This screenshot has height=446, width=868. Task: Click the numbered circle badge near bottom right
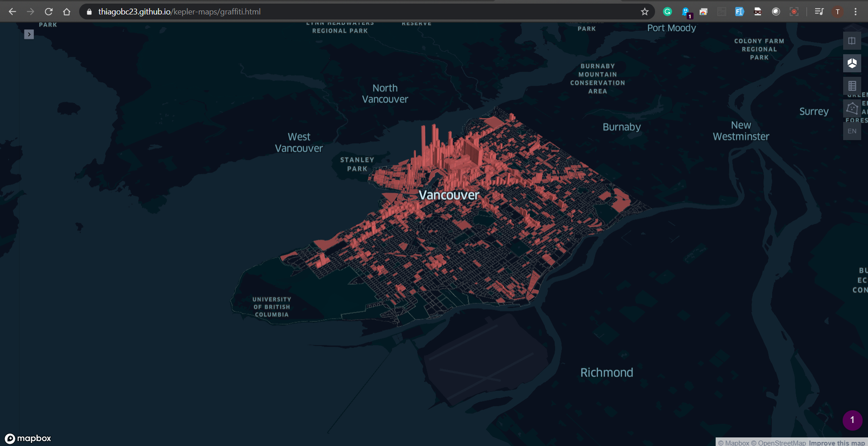[853, 420]
